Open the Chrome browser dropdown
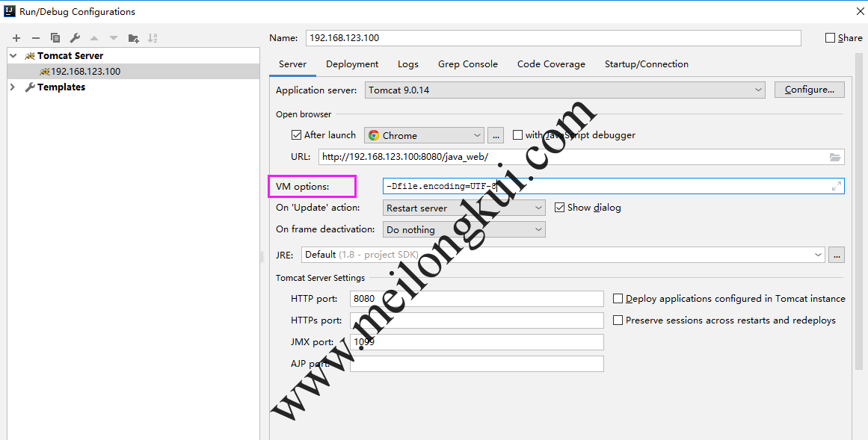Image resolution: width=868 pixels, height=440 pixels. (424, 135)
